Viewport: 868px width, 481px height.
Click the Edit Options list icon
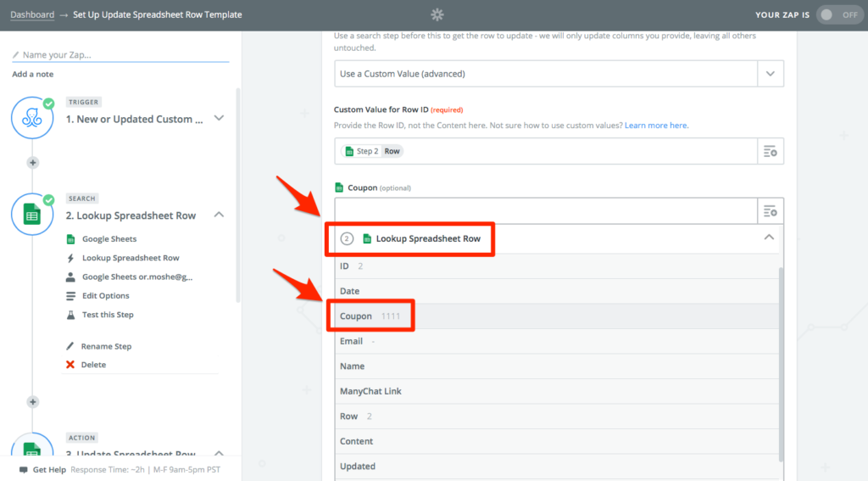[x=70, y=296]
